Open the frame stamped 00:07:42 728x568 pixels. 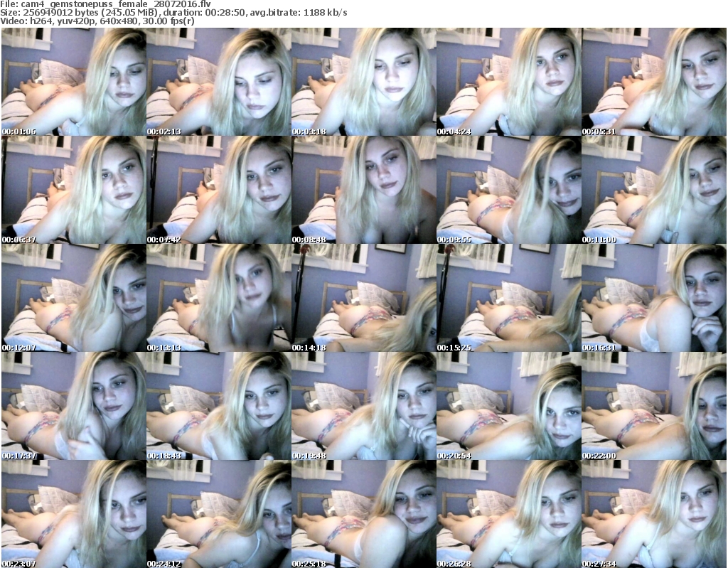click(x=219, y=190)
